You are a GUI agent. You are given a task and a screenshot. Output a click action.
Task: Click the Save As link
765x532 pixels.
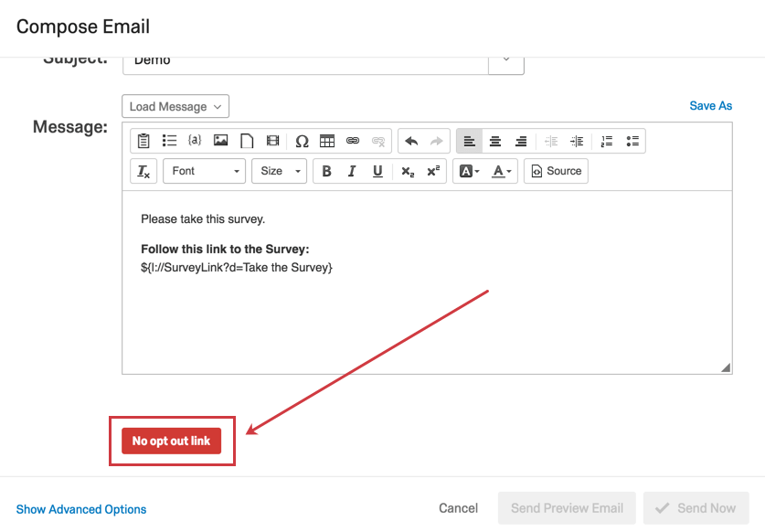[x=710, y=106]
